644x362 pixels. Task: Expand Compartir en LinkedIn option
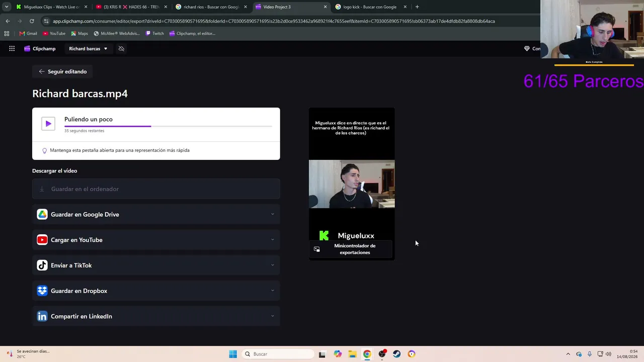point(156,316)
